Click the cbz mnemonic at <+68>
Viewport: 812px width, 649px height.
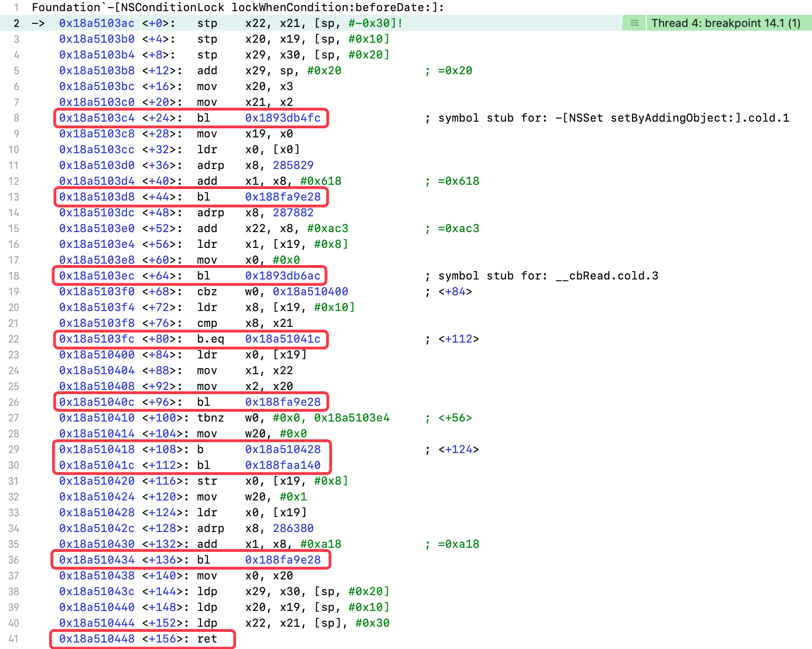[x=207, y=292]
